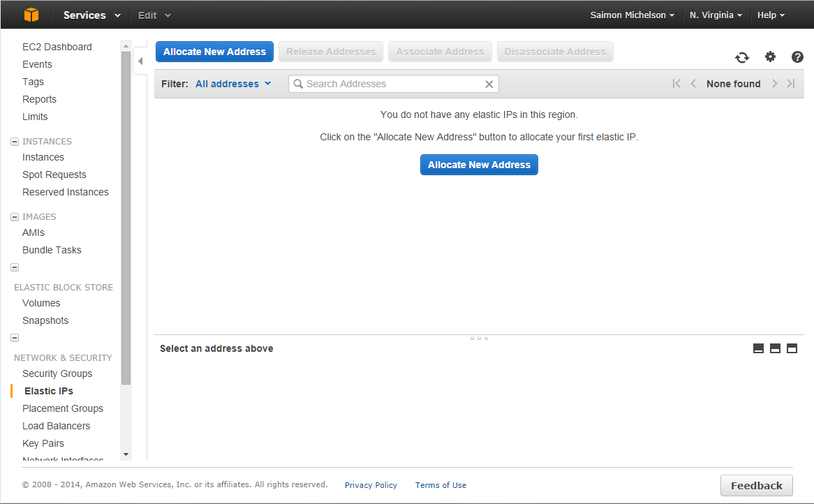Open Security Groups in the sidebar
The height and width of the screenshot is (504, 814).
(57, 373)
